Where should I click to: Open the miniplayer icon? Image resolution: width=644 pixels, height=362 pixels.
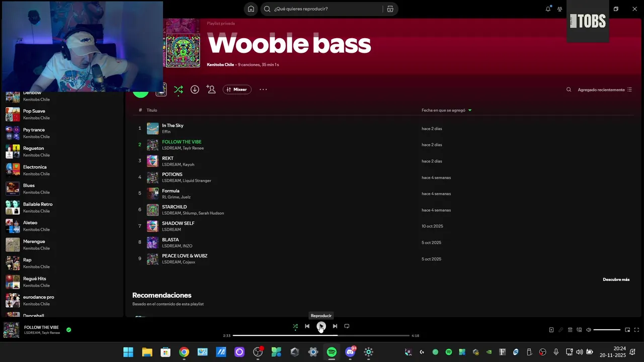click(x=627, y=330)
